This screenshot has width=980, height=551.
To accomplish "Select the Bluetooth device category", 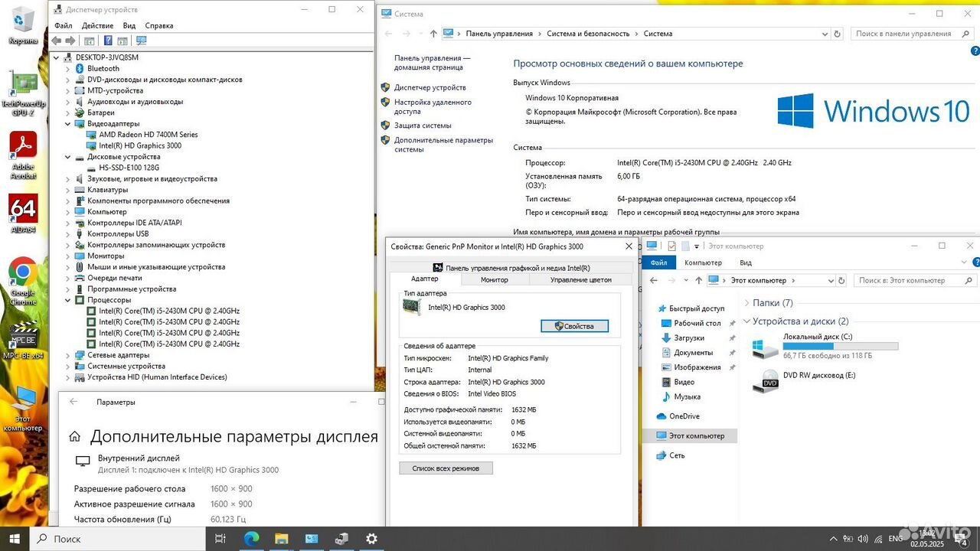I will (x=103, y=68).
